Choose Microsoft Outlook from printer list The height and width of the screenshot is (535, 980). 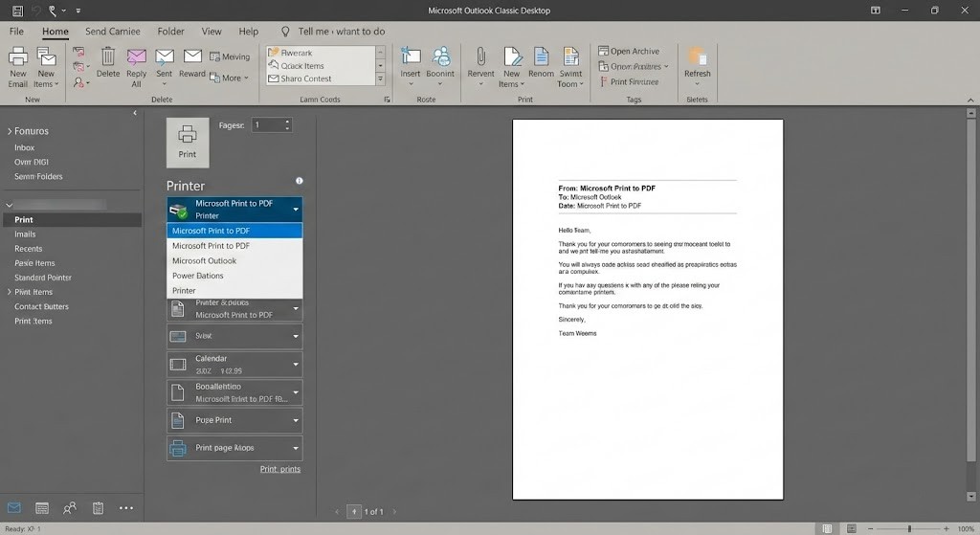tap(234, 260)
